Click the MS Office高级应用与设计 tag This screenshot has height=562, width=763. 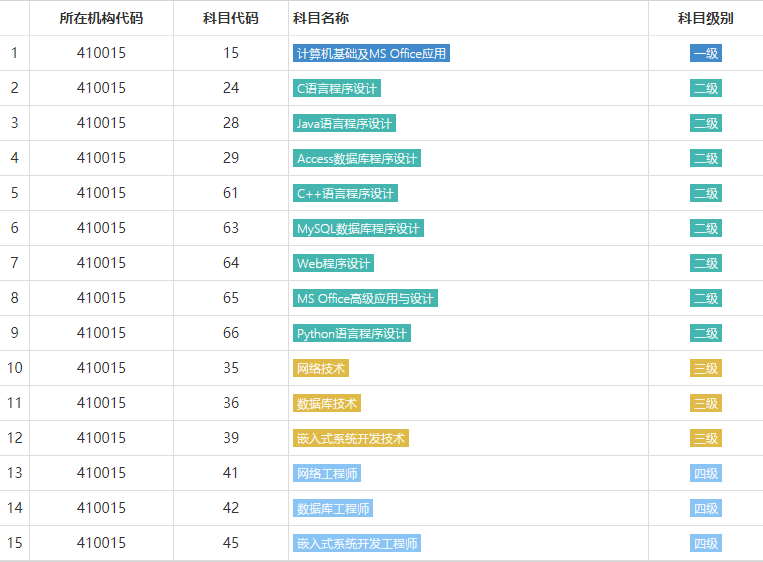[x=365, y=298]
